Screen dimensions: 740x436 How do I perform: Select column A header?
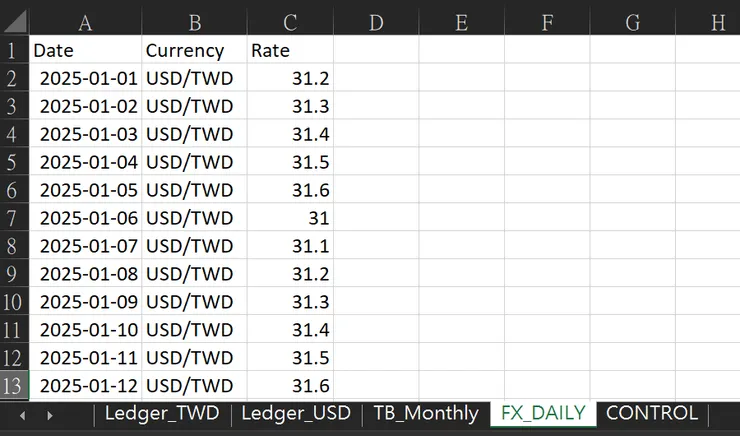click(x=85, y=22)
